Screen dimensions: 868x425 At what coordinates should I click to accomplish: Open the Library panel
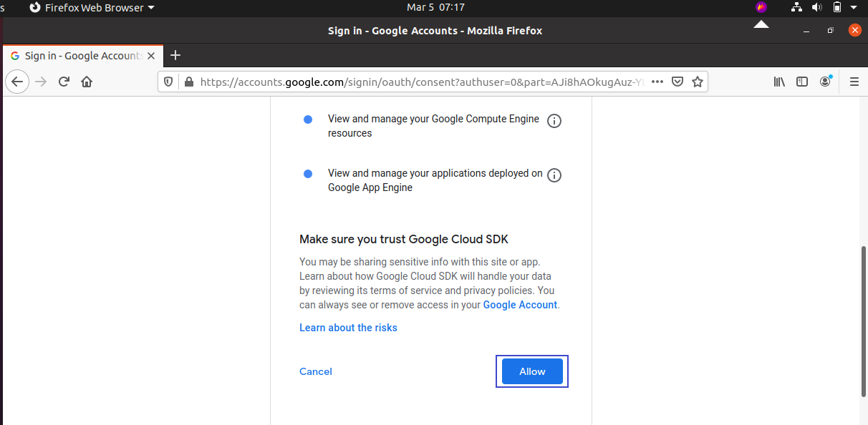[x=779, y=82]
